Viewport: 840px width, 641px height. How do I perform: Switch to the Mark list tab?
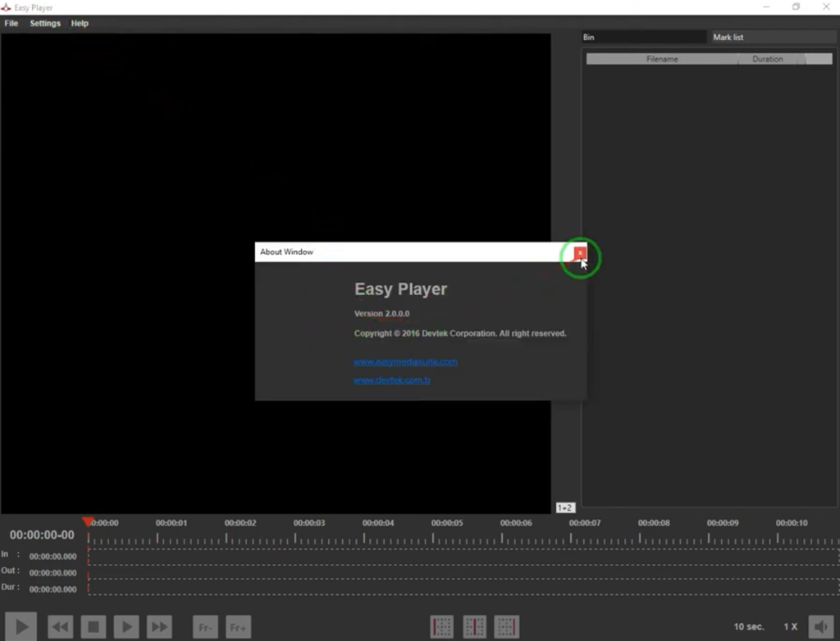(x=729, y=36)
